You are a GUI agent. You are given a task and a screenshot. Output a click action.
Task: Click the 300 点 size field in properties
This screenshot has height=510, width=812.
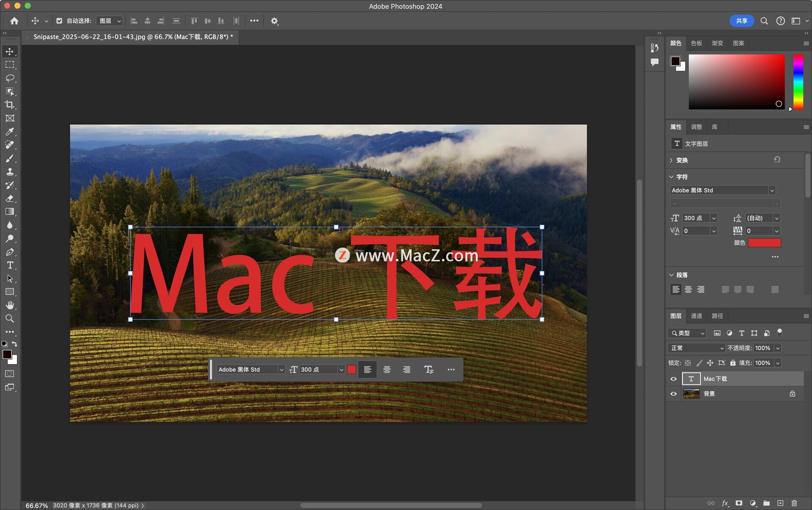696,218
